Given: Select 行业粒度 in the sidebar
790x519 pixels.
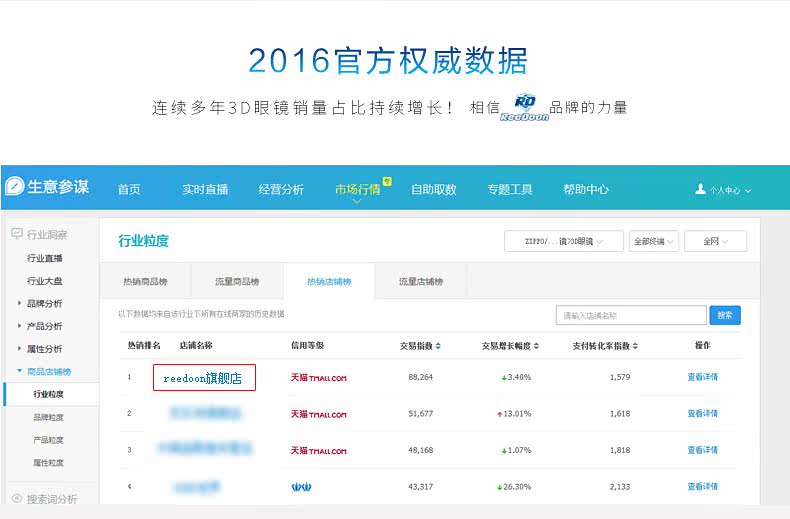Looking at the screenshot, I should (48, 394).
